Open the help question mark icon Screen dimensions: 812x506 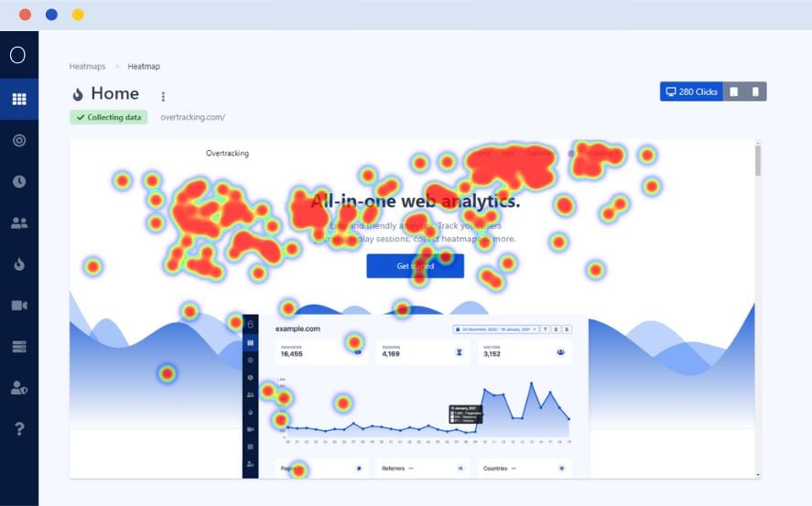pos(18,428)
